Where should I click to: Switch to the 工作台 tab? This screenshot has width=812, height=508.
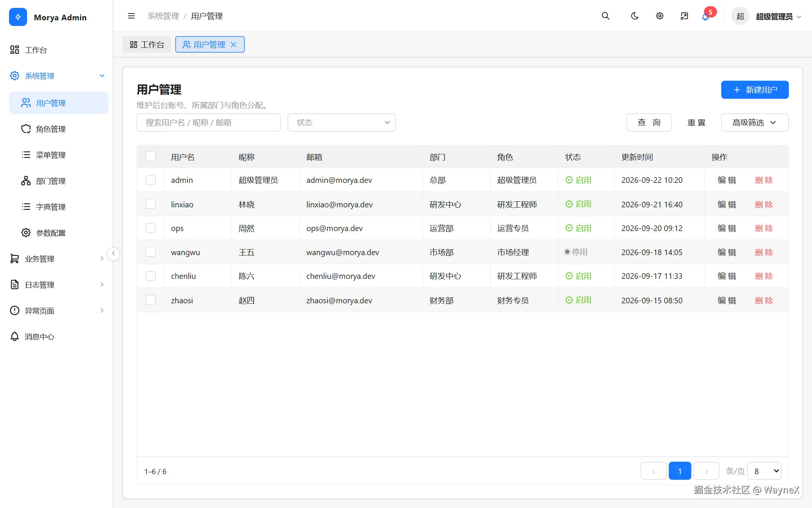147,44
